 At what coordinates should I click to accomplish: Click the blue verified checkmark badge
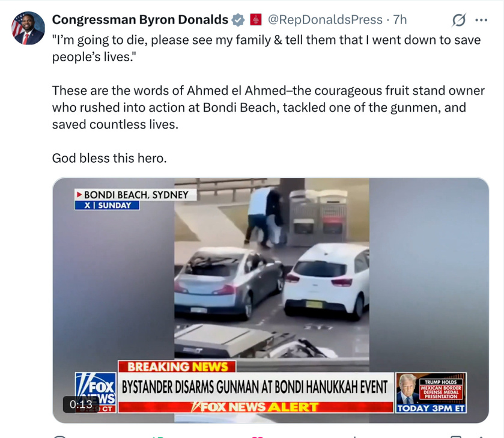(238, 20)
